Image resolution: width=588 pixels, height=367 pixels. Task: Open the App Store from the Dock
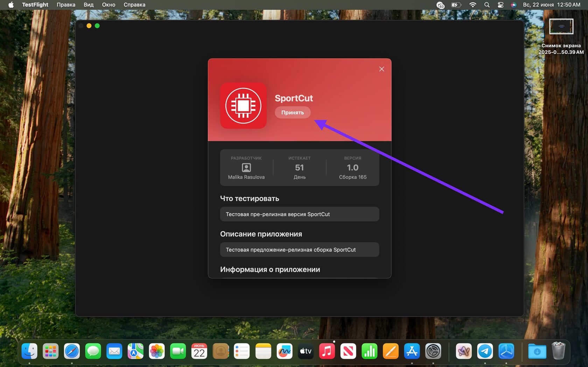coord(412,351)
